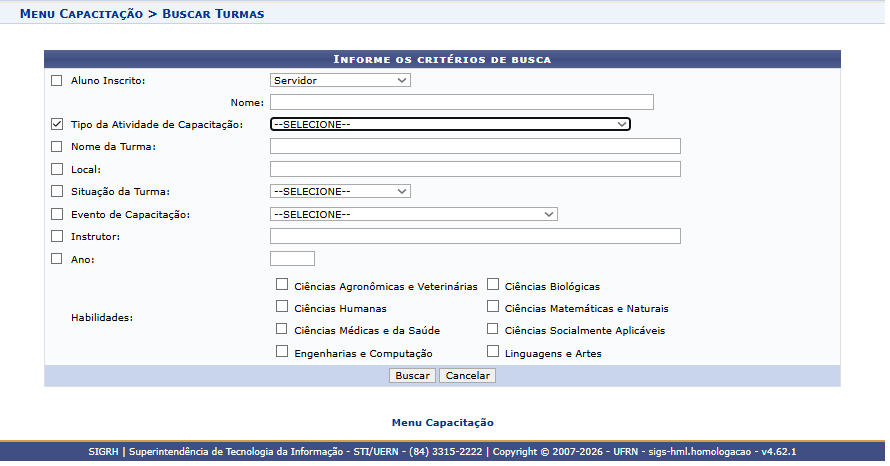Expand the Situação da Turma dropdown

point(340,191)
